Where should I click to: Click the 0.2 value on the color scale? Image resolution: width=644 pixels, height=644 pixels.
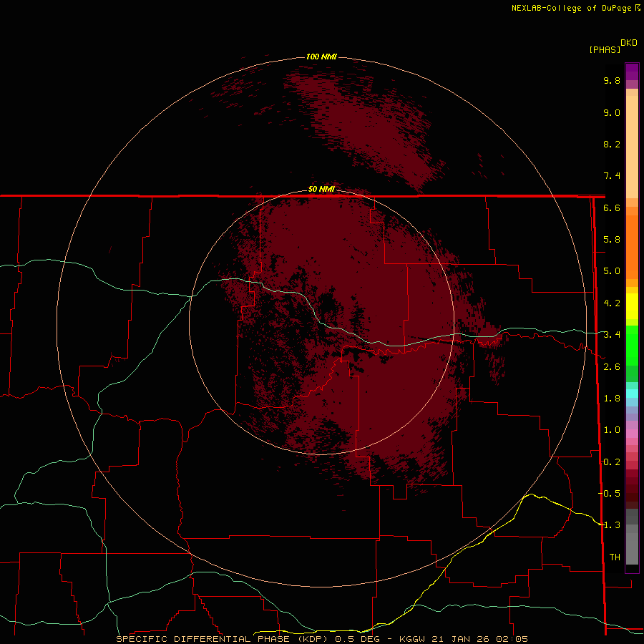click(612, 462)
